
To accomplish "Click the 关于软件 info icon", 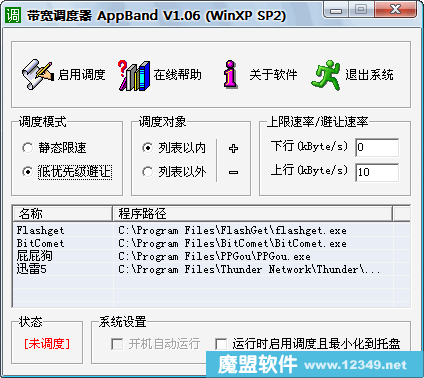I will 230,74.
